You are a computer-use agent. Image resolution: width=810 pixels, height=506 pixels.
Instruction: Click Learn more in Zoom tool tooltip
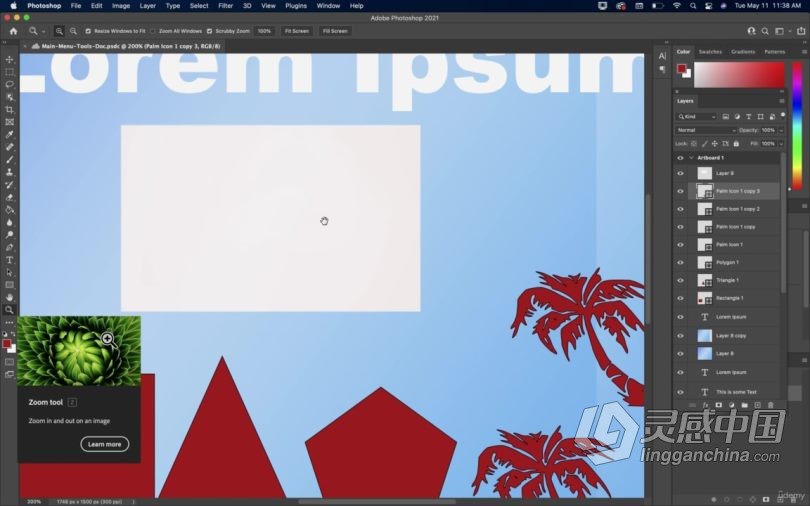(x=104, y=444)
